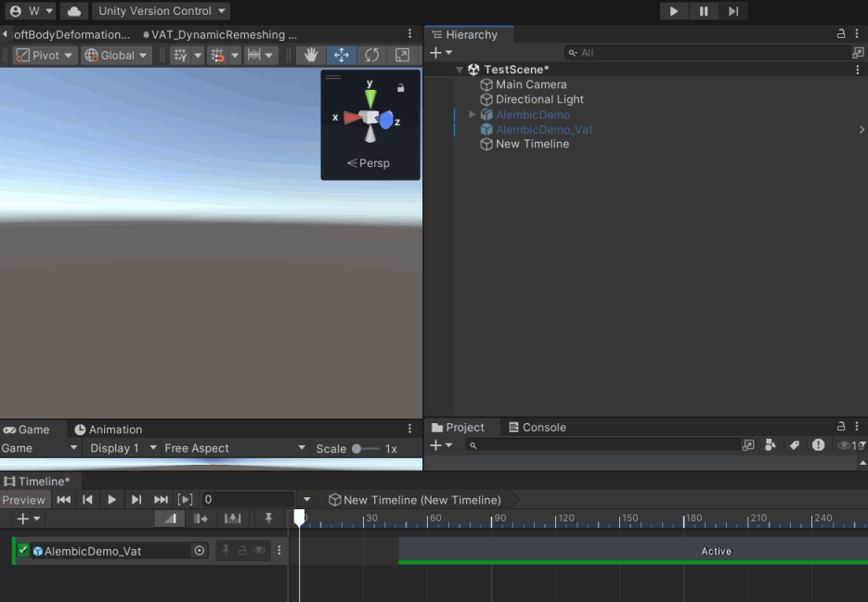Select AlembicDemo in Hierarchy
This screenshot has width=868, height=602.
(533, 114)
